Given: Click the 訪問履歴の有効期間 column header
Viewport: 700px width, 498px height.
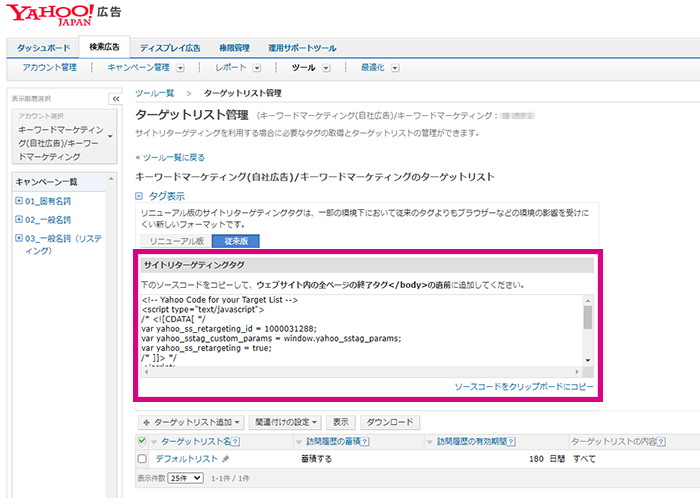Looking at the screenshot, I should 472,441.
